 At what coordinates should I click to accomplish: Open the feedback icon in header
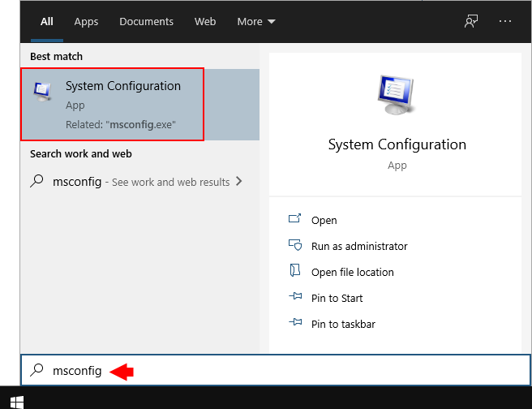pyautogui.click(x=471, y=22)
